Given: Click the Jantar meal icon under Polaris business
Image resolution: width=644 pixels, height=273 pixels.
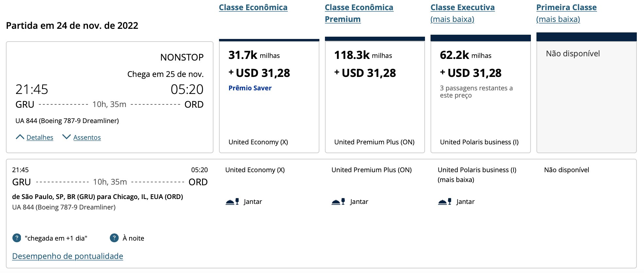Looking at the screenshot, I should 445,202.
